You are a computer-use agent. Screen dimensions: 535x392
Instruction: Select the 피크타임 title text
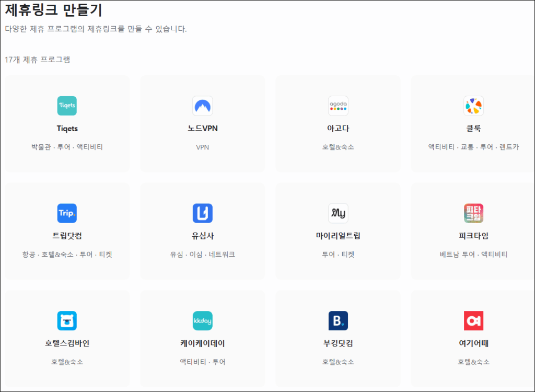click(x=473, y=236)
